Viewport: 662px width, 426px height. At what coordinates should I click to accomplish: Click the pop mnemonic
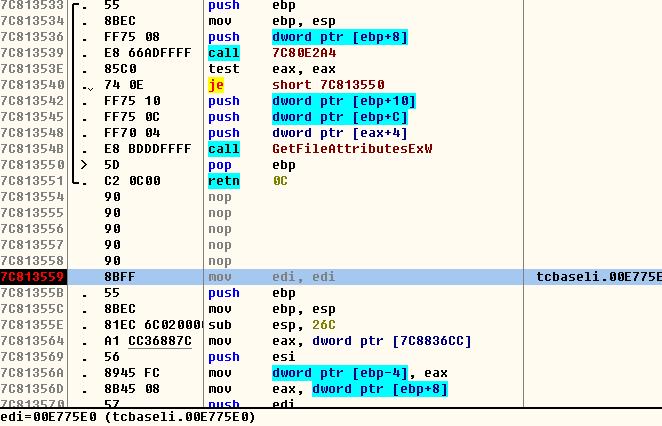coord(220,165)
